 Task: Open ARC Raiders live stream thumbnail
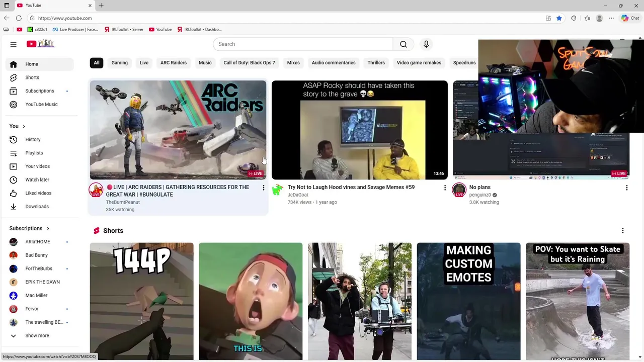click(x=178, y=130)
